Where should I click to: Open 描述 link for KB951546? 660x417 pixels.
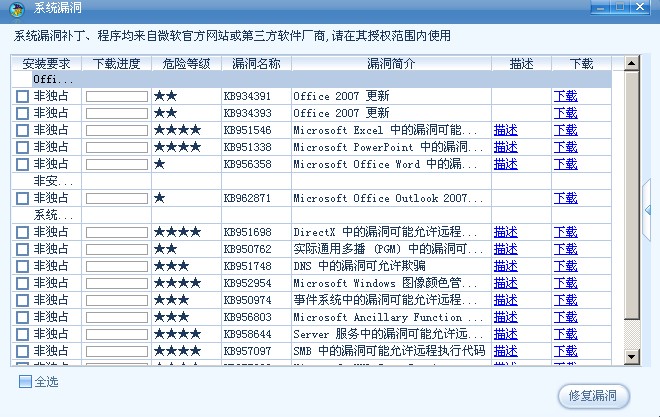point(506,130)
